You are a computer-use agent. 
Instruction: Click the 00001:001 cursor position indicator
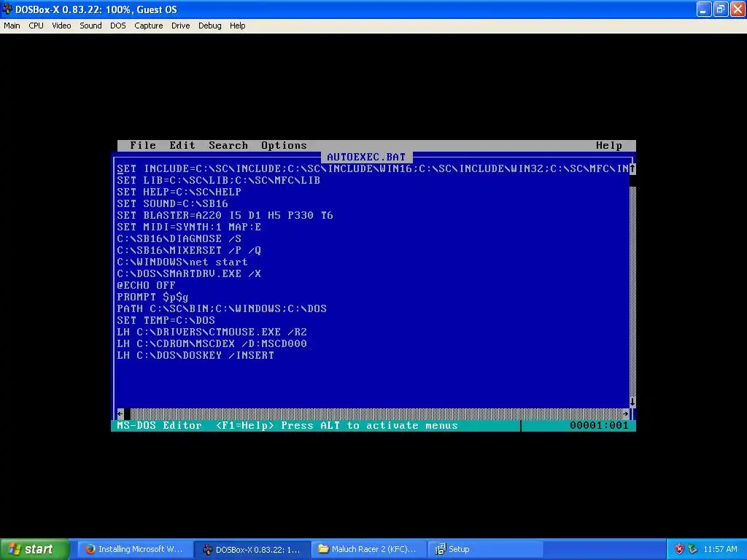click(600, 425)
